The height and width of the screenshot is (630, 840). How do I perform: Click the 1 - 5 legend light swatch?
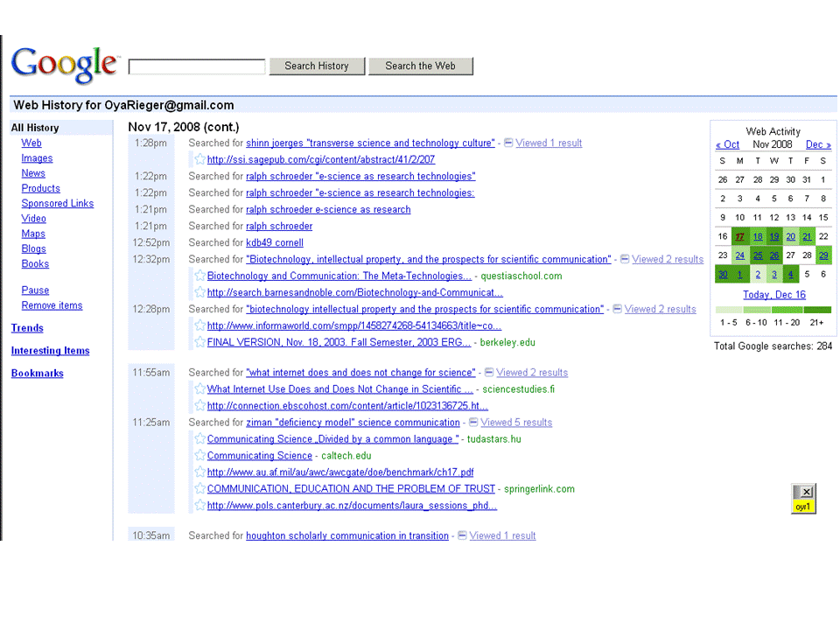(x=729, y=310)
